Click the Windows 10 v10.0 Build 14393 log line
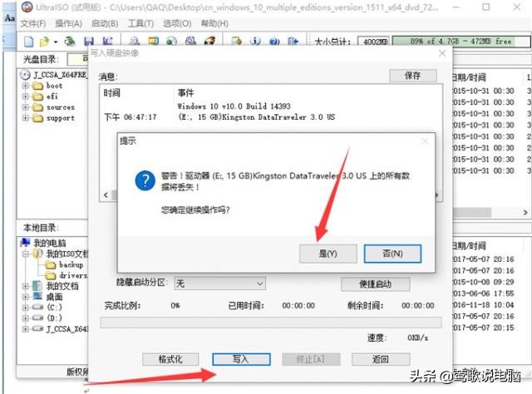The width and height of the screenshot is (532, 394). pyautogui.click(x=234, y=106)
